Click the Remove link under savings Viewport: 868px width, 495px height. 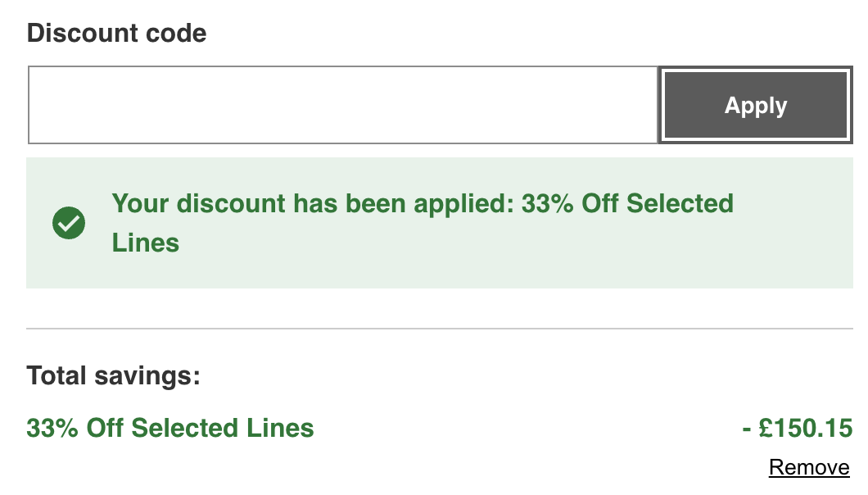[809, 467]
